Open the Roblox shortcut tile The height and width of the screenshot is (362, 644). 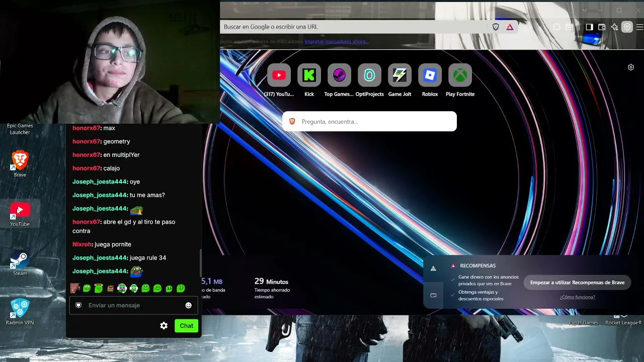pyautogui.click(x=430, y=75)
